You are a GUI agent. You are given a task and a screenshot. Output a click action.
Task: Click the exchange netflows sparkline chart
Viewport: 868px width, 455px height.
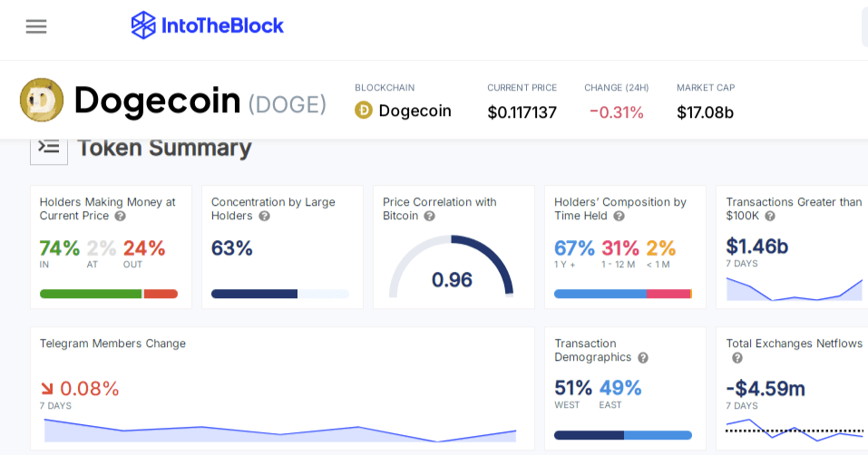click(795, 431)
